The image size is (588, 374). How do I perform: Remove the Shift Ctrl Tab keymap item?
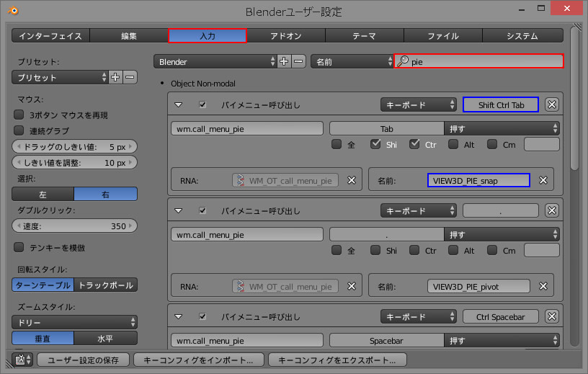coord(552,104)
